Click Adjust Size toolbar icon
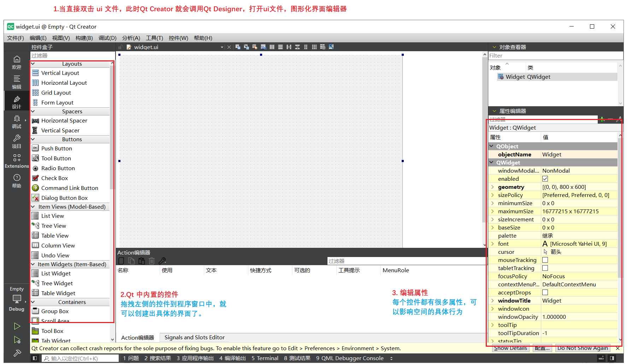632x364 pixels. [331, 47]
